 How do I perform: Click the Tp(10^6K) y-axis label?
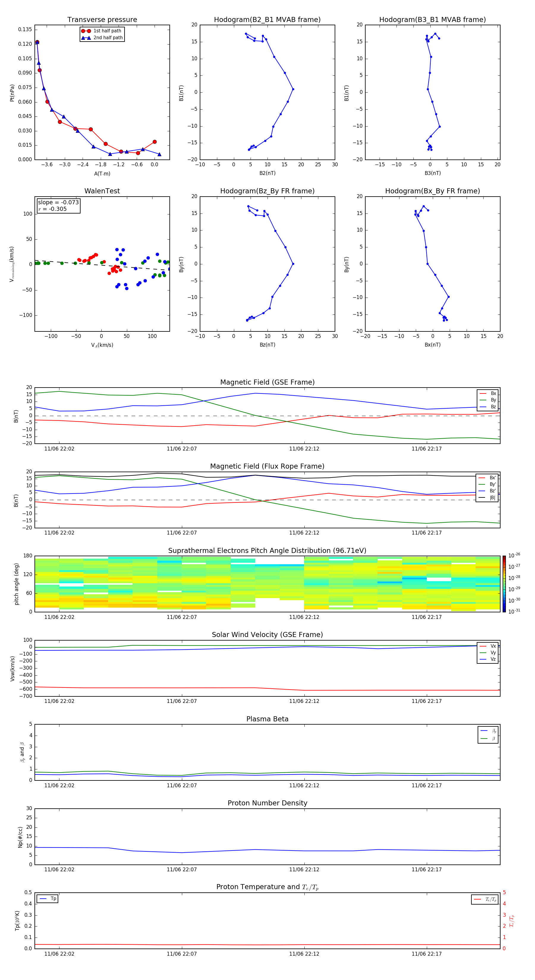tap(17, 921)
